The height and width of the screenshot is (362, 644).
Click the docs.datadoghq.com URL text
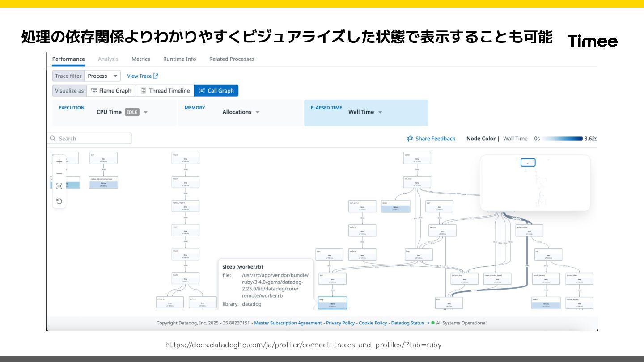[x=303, y=345]
